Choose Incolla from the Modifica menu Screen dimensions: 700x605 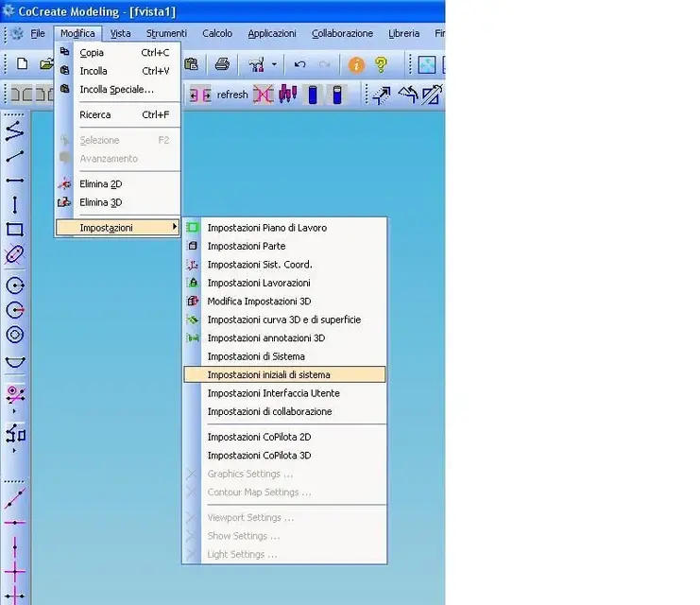tap(118, 71)
